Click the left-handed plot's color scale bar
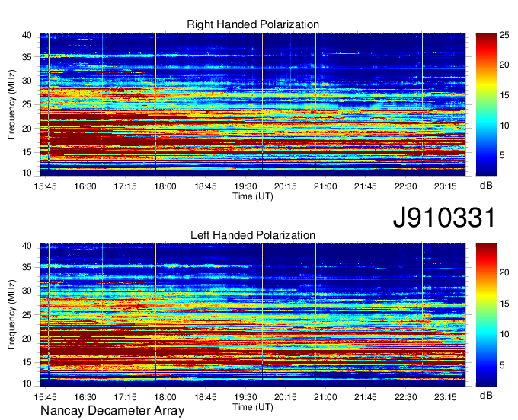518x420 pixels. (486, 314)
